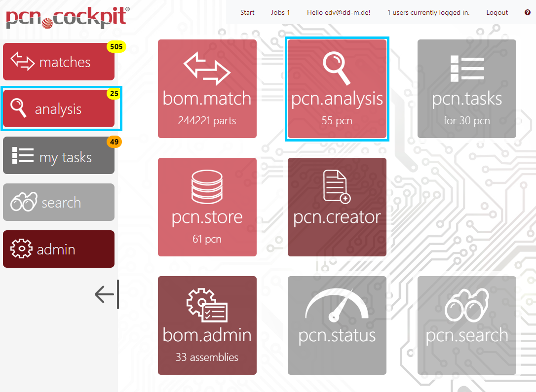Open Jobs 1 in the top menu

(280, 12)
